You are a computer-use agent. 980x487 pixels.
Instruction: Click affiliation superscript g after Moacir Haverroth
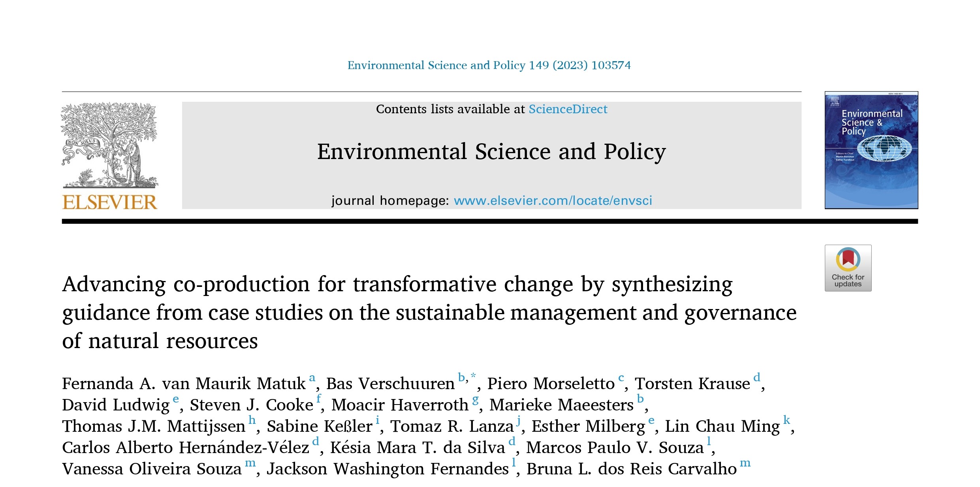click(475, 400)
